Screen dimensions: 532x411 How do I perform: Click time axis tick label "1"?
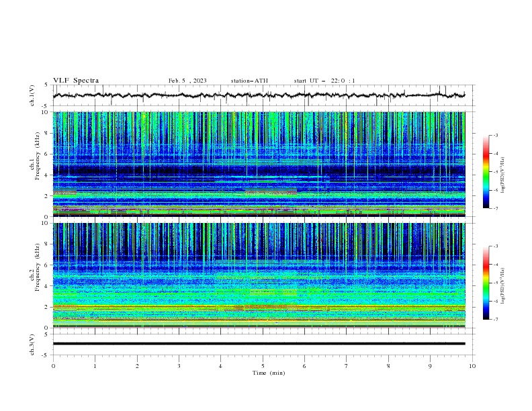pyautogui.click(x=95, y=366)
